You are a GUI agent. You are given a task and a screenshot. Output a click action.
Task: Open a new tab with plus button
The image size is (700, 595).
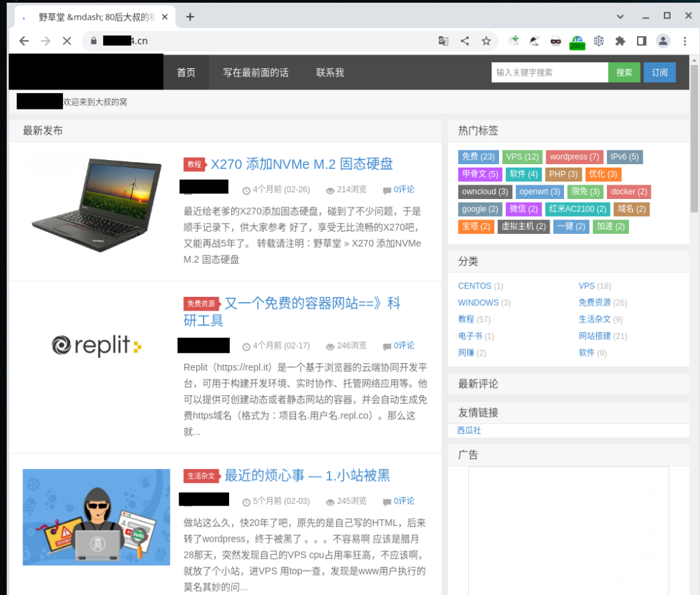(x=190, y=16)
